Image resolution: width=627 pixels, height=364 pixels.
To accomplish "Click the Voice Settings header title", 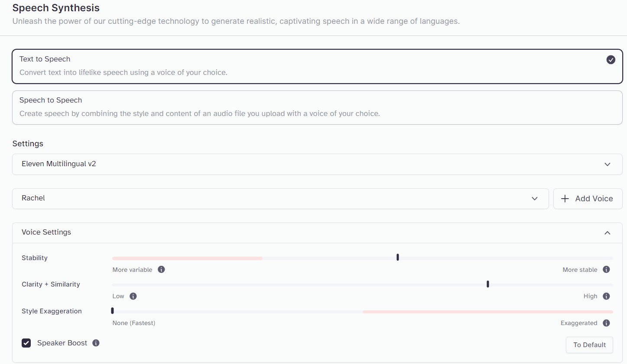I will (46, 232).
